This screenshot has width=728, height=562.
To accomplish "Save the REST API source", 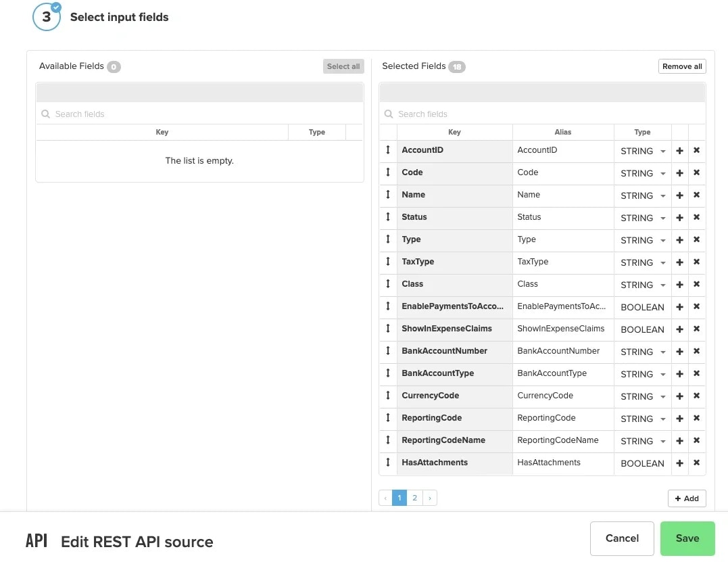I will click(687, 538).
